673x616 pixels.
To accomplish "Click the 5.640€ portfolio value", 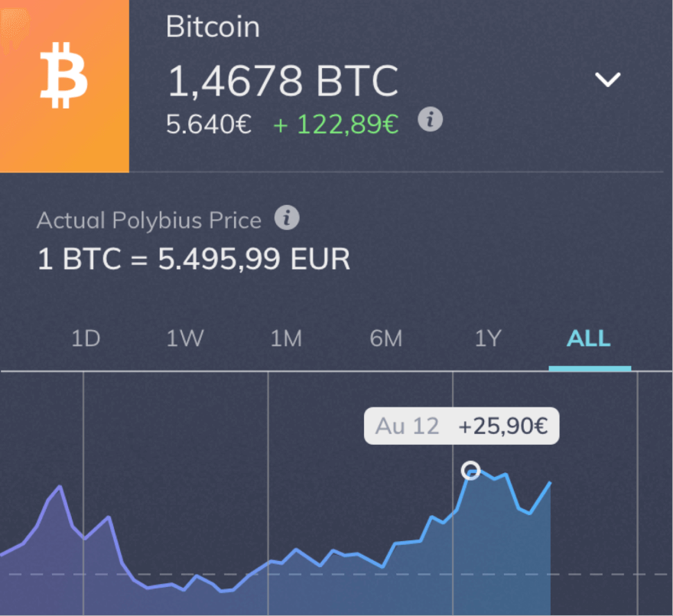I will [209, 125].
